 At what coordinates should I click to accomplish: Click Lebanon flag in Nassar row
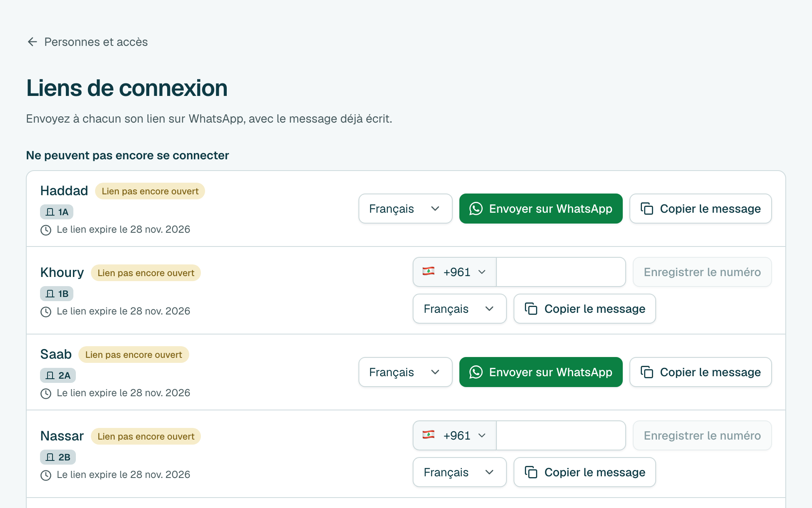click(429, 435)
